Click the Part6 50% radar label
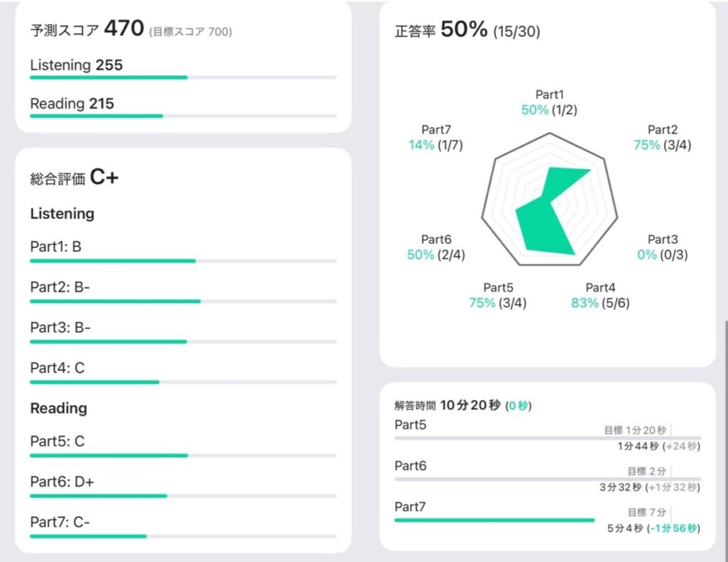The image size is (728, 562). [x=436, y=247]
